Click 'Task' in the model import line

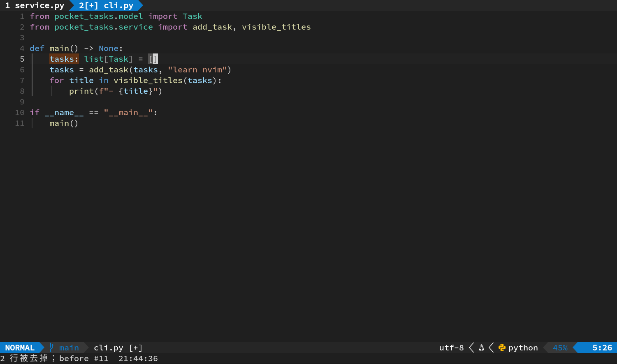[x=193, y=16]
